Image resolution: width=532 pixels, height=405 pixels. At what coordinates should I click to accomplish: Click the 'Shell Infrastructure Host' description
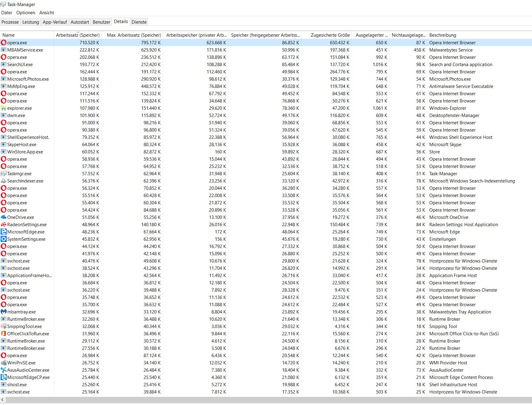tap(453, 385)
